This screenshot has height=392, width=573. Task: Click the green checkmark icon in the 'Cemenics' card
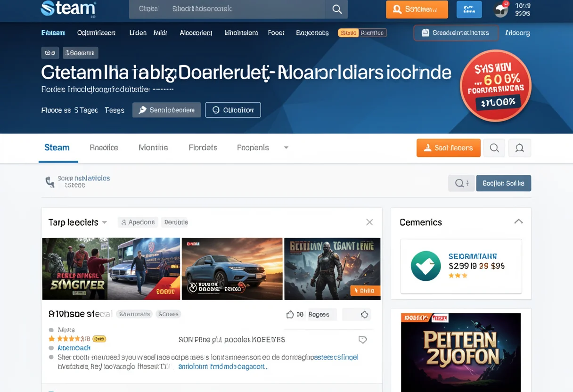426,266
